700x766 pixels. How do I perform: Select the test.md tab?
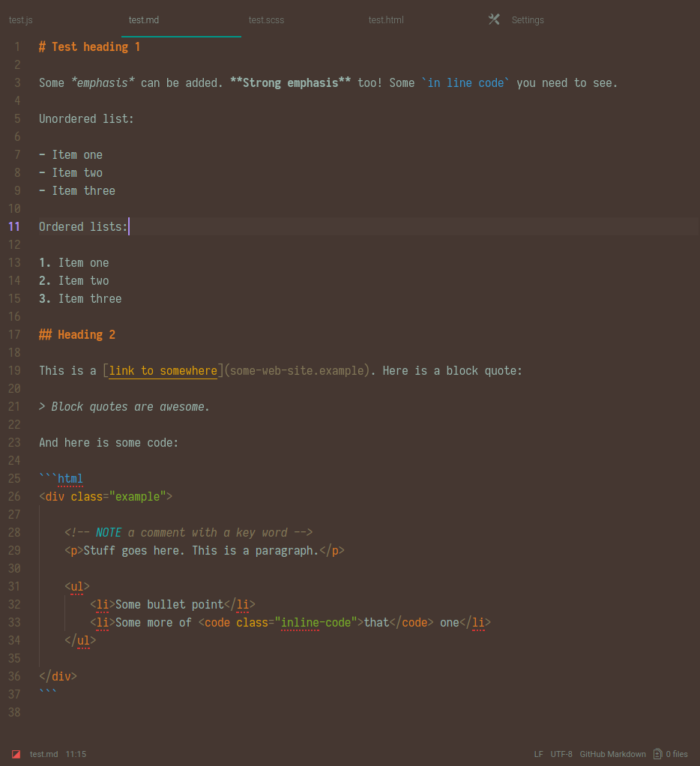(x=144, y=20)
